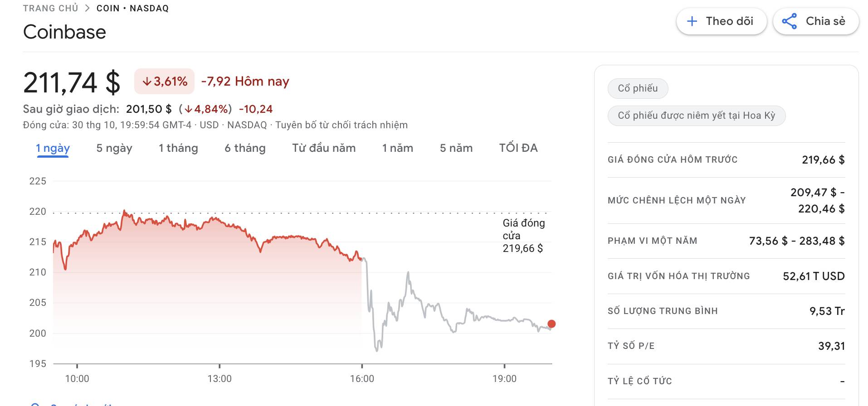
Task: Click the Tuyên bố từ chối trách nhiệm link
Action: click(x=341, y=125)
